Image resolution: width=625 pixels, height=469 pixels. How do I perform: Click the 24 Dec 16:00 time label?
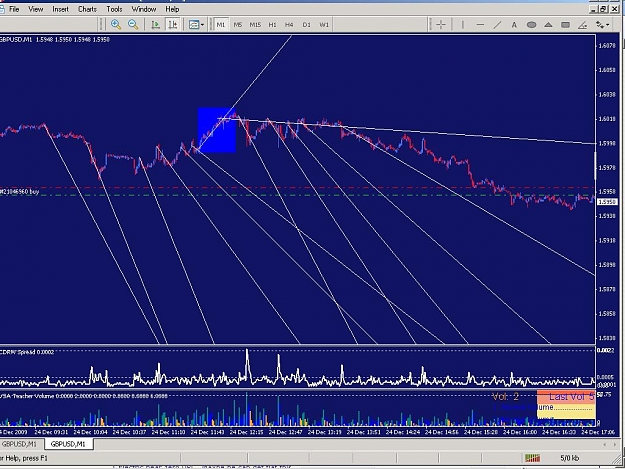pyautogui.click(x=520, y=432)
